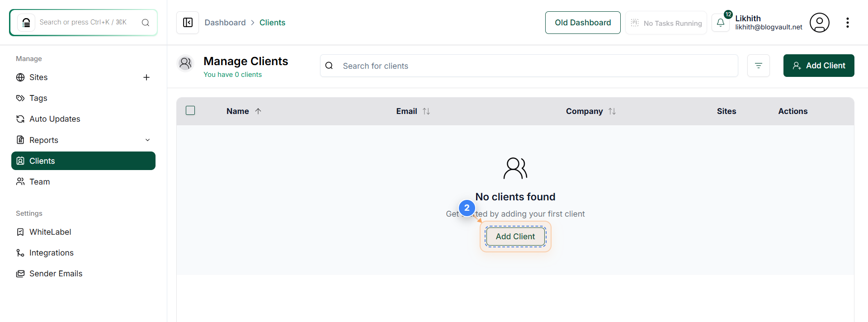
Task: Click the BlogVault logo icon in search box
Action: (x=26, y=23)
